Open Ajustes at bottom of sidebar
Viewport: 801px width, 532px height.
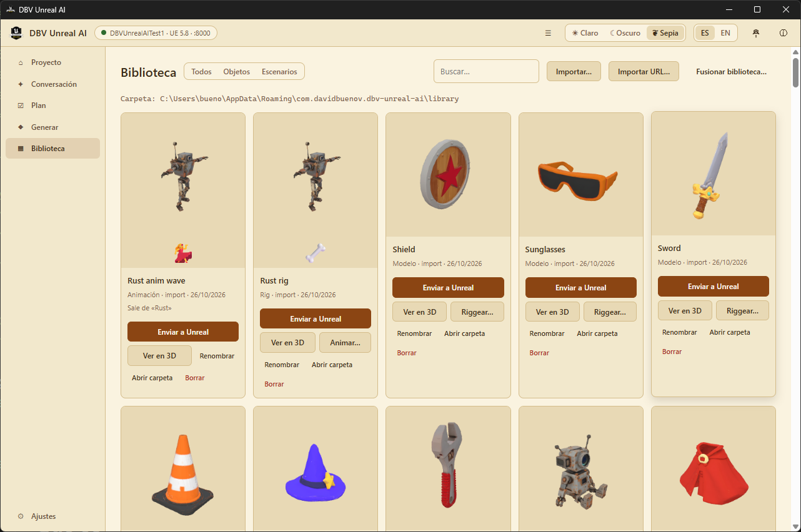point(52,516)
